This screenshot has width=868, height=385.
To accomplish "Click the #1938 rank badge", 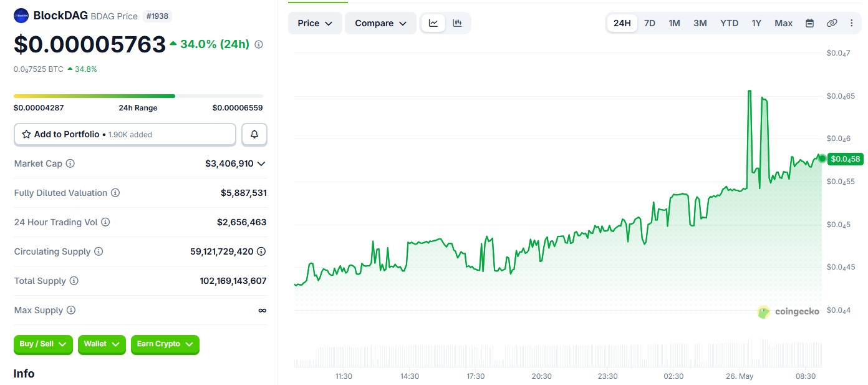I will click(x=158, y=16).
